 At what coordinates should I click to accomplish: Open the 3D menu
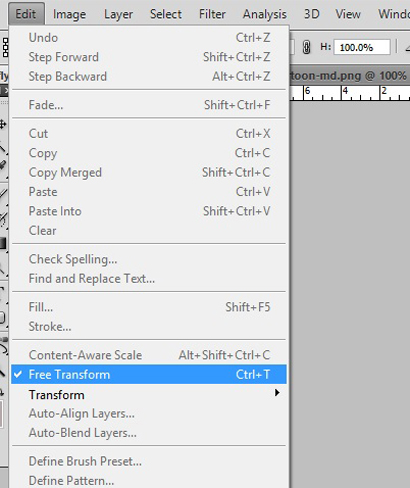311,14
